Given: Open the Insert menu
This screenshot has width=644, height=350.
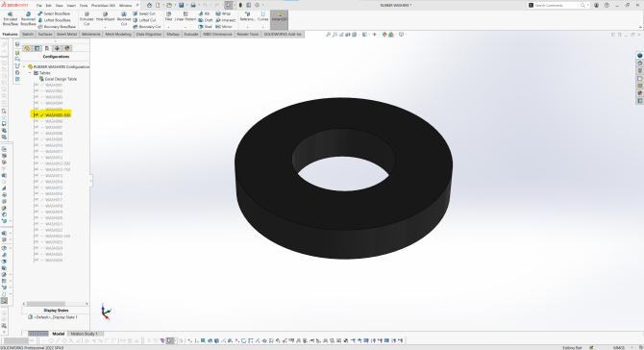Looking at the screenshot, I should click(x=71, y=6).
